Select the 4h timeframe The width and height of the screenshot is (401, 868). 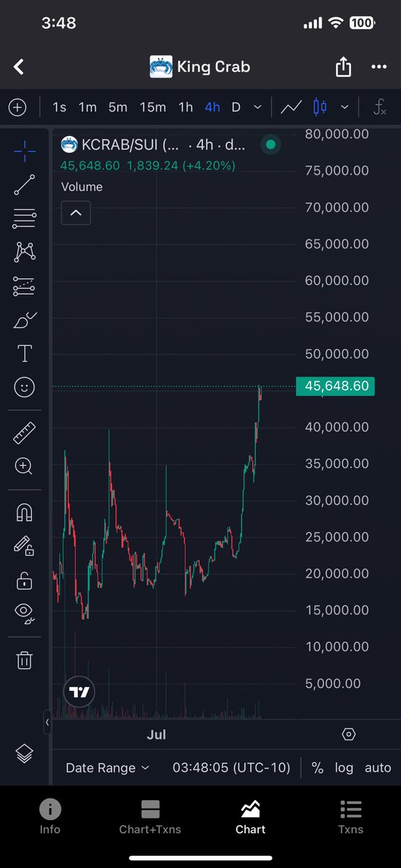[x=212, y=108]
